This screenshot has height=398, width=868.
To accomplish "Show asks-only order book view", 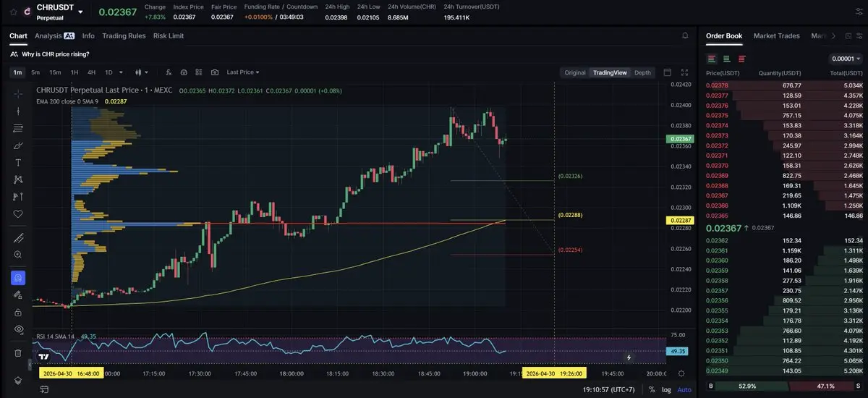I will [742, 59].
